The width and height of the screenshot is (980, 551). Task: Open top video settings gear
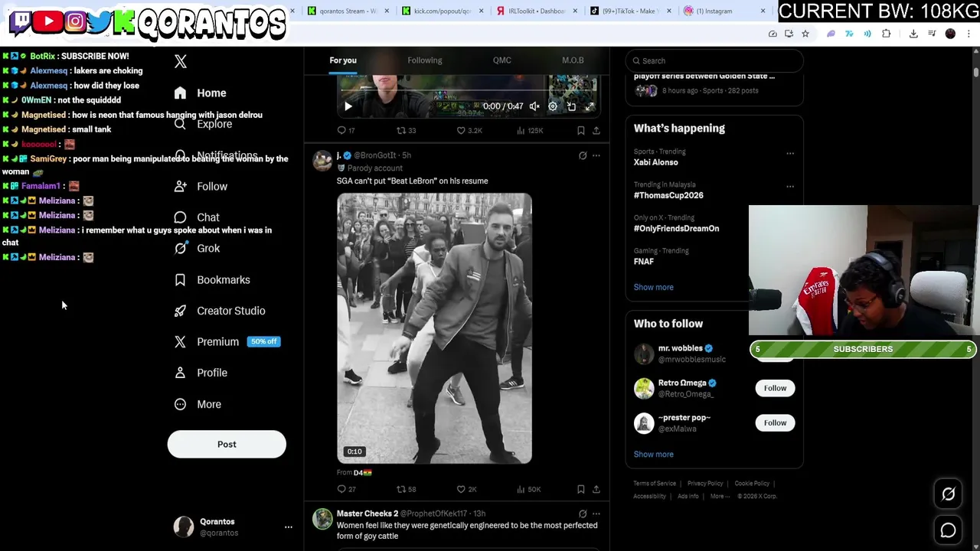[553, 107]
